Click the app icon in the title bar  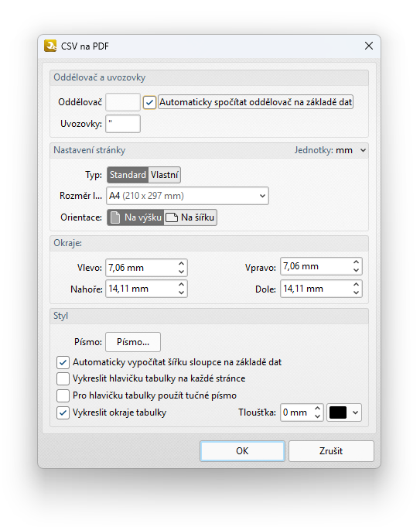point(50,46)
